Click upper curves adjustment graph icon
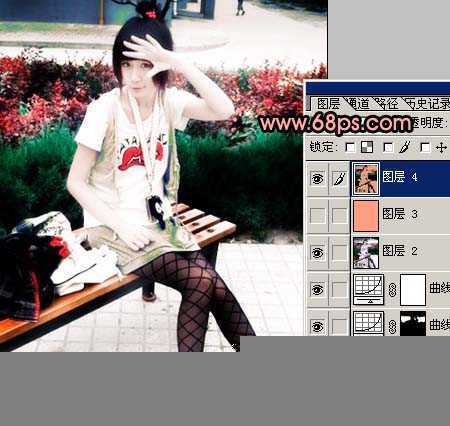Screen dimensions: 450x426 (368, 289)
